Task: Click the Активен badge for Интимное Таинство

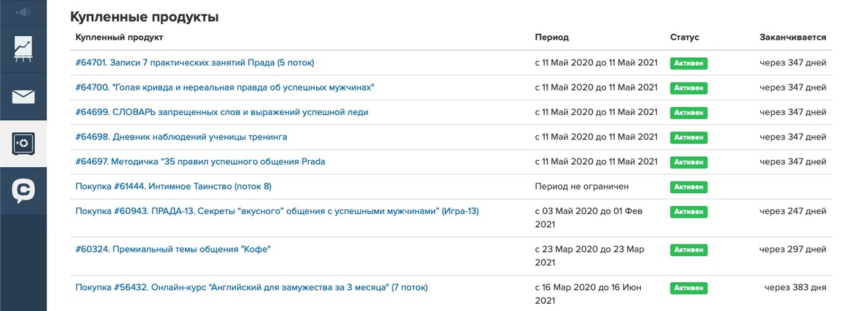Action: 689,187
